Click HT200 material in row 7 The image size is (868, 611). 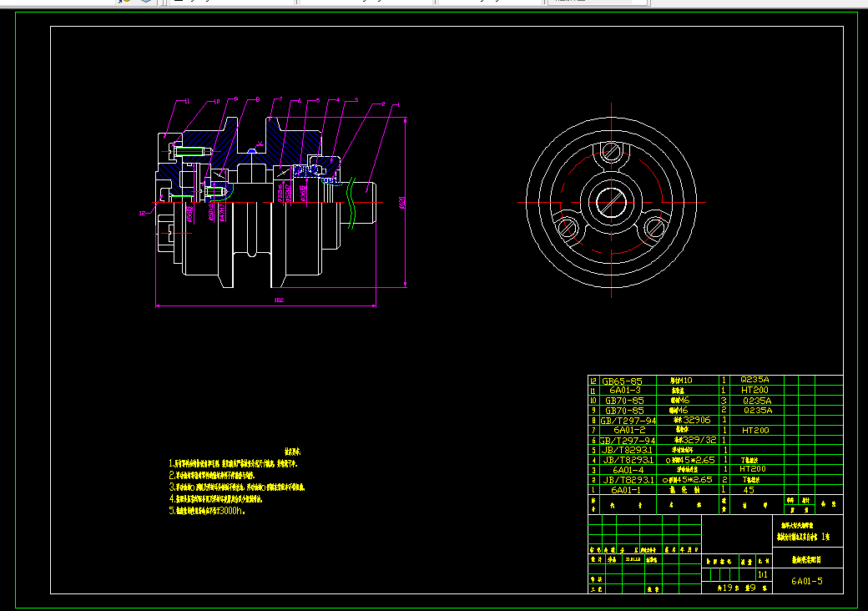[x=755, y=430]
